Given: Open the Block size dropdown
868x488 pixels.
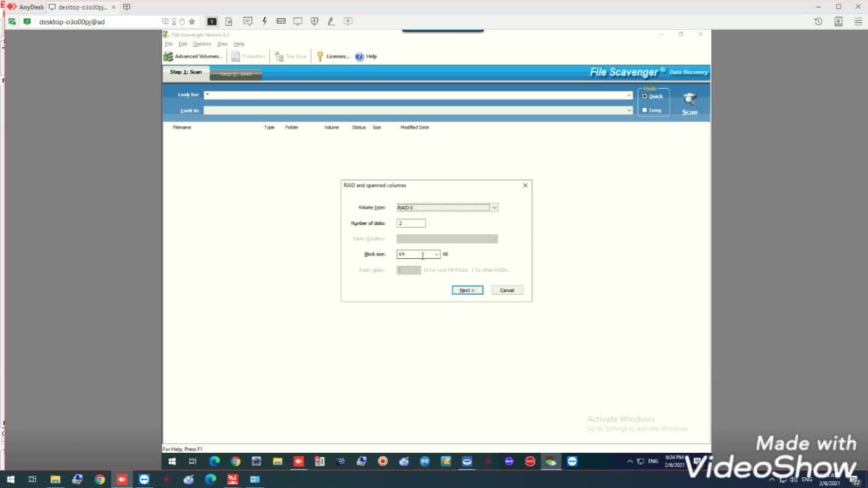Looking at the screenshot, I should point(436,254).
